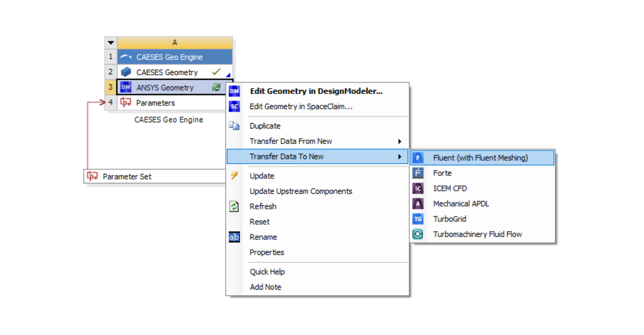This screenshot has height=335, width=644.
Task: Click the CAESES Geo Engine system caption
Action: coord(169,120)
